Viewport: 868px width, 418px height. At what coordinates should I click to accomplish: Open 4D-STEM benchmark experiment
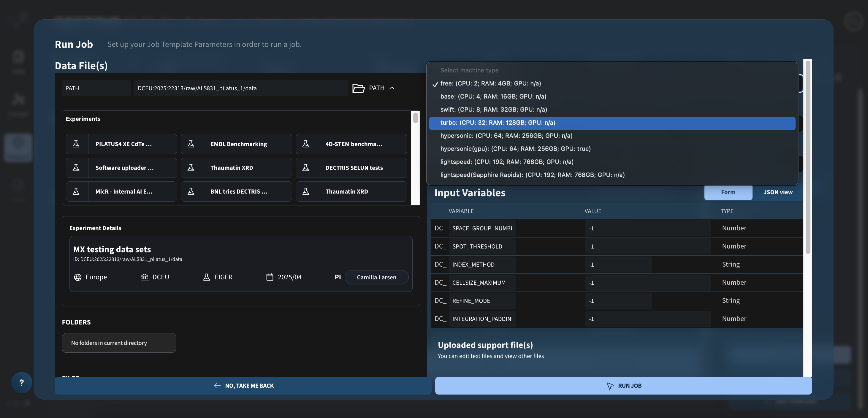point(351,144)
